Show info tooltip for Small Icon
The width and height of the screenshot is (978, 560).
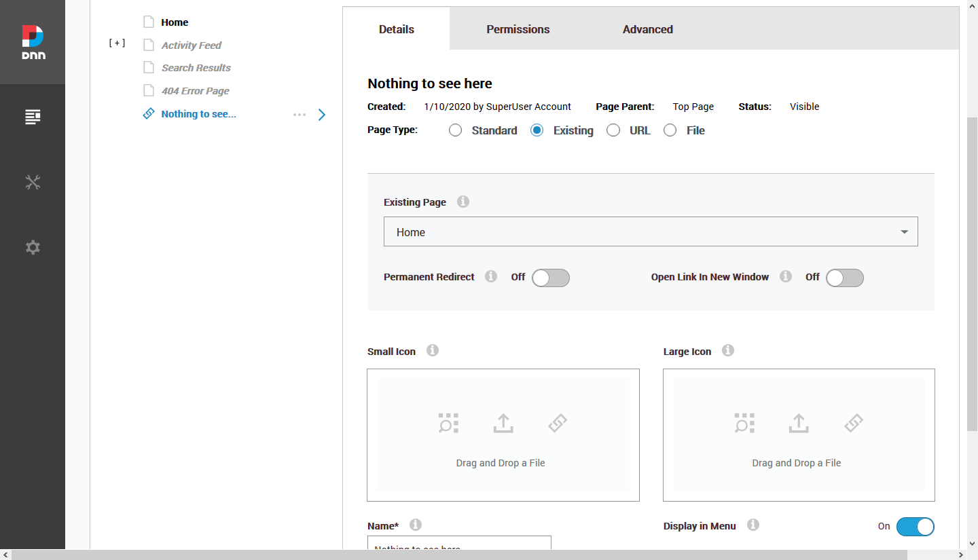point(433,350)
